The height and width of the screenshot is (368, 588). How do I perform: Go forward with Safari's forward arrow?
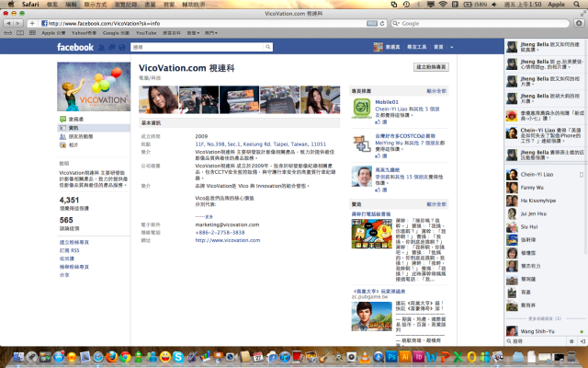[17, 23]
